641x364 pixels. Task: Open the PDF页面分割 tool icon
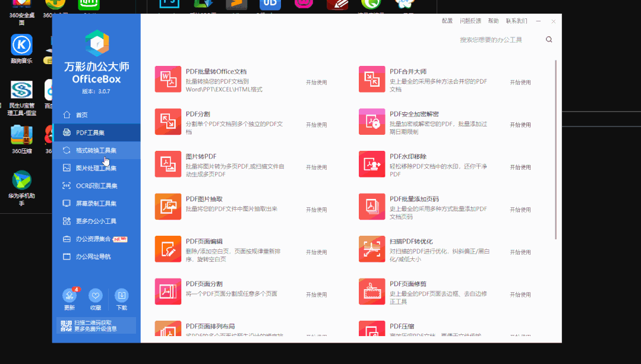pyautogui.click(x=168, y=292)
